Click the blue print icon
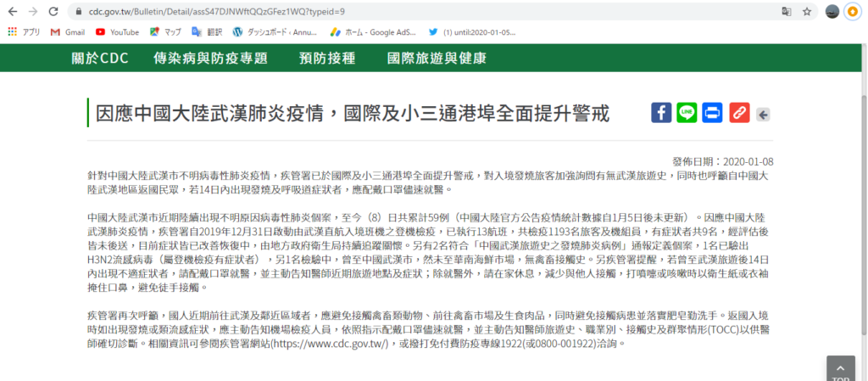This screenshot has height=381, width=868. (712, 113)
